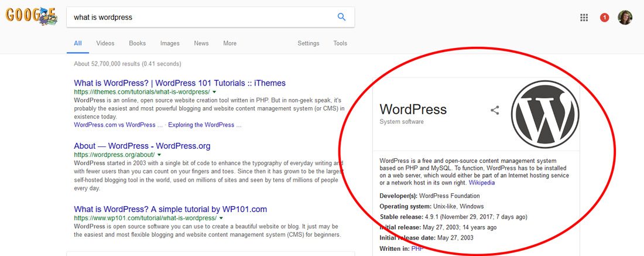Screen dimensions: 644x256
Task: Share the WordPress knowledge panel
Action: tap(495, 110)
